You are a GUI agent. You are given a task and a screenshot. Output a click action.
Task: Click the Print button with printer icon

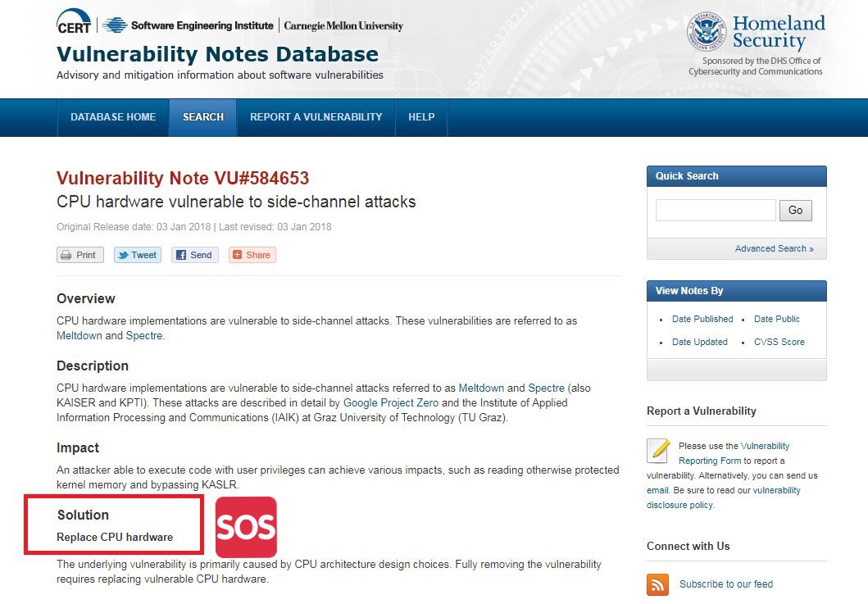point(80,255)
